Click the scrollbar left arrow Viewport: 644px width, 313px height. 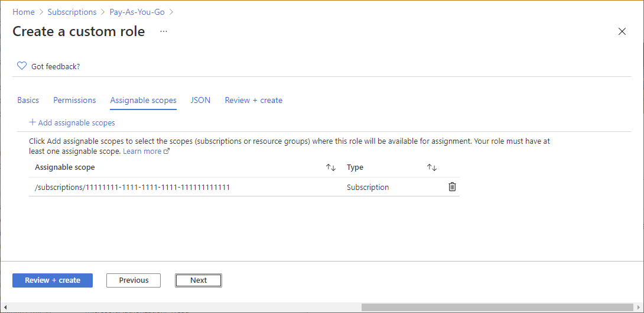click(x=6, y=307)
